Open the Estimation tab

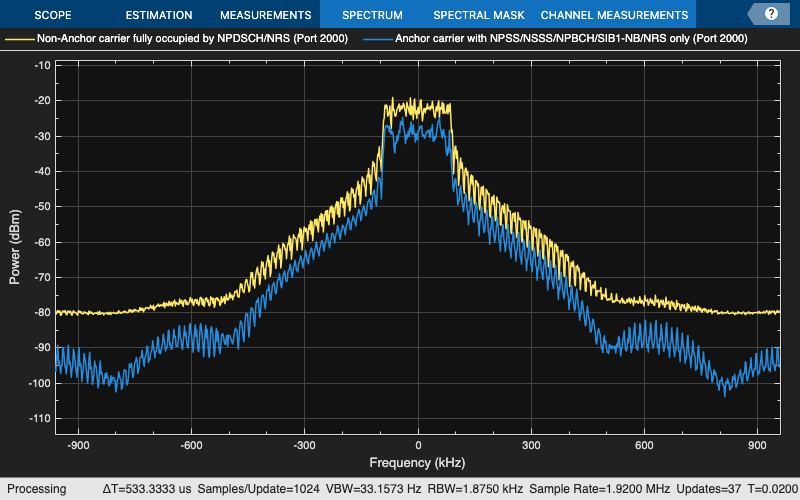[159, 15]
